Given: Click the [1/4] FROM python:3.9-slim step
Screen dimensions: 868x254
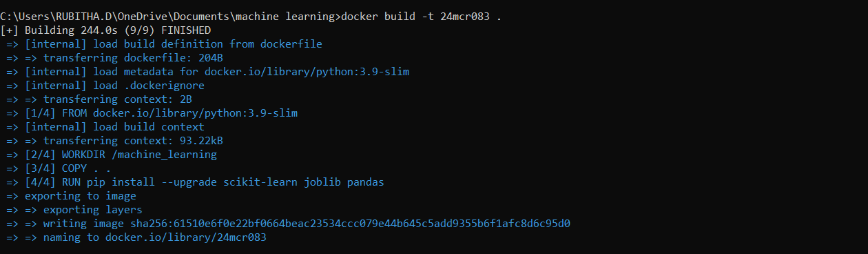Looking at the screenshot, I should [x=152, y=113].
